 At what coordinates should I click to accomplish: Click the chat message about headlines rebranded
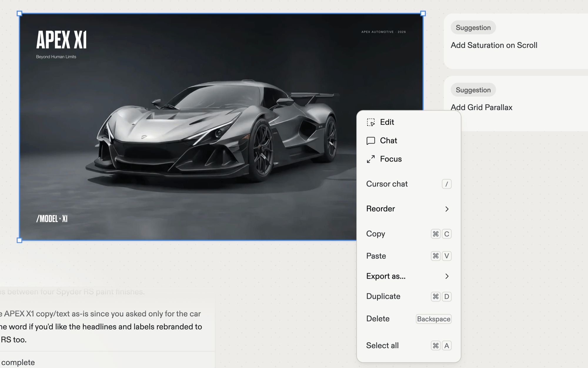(x=101, y=327)
